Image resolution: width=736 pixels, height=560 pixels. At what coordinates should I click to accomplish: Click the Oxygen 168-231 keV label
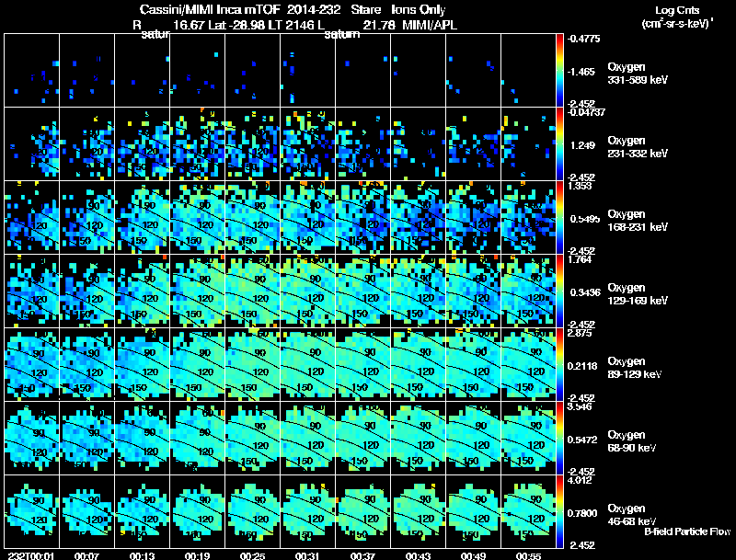coord(638,221)
